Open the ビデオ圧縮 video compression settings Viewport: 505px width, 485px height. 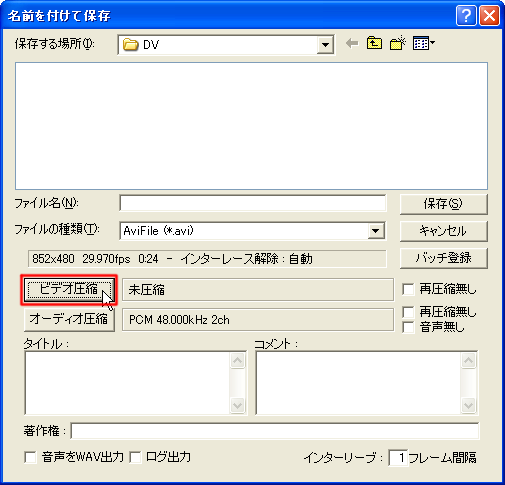point(69,290)
